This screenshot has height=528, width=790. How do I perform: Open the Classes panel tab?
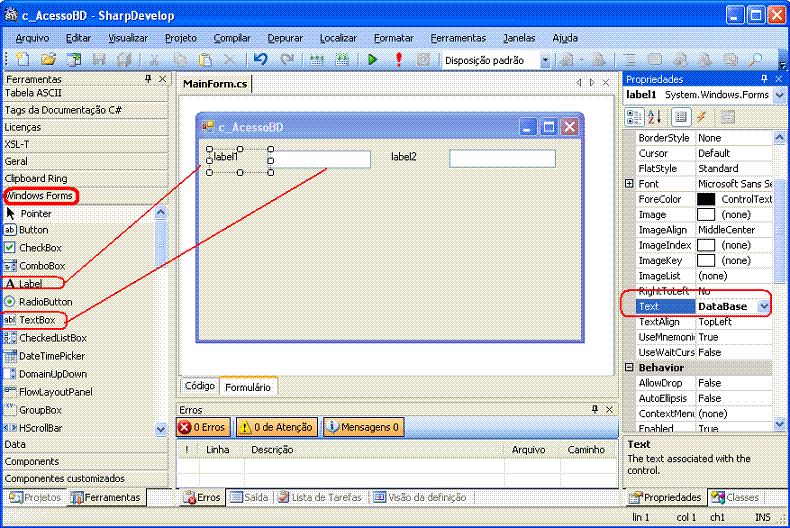735,497
